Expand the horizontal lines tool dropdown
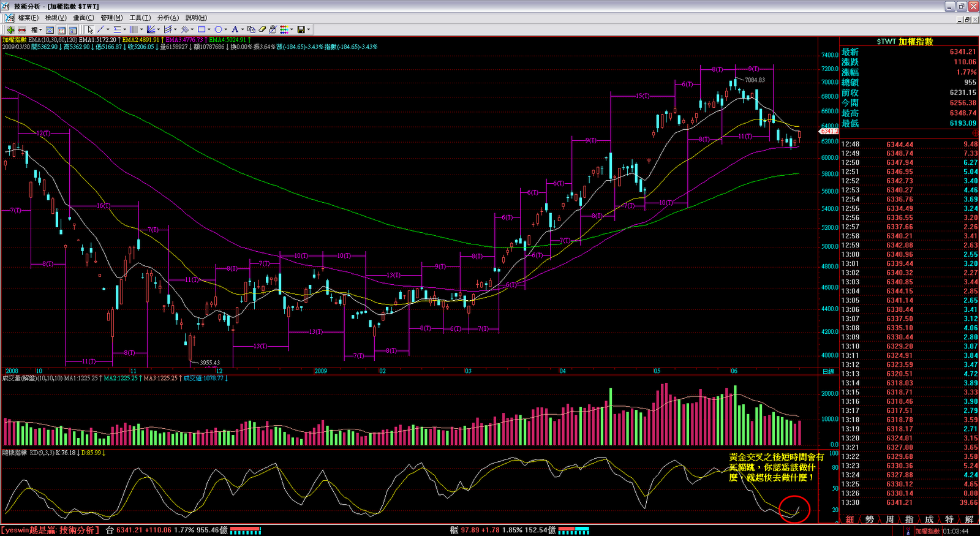 tap(125, 29)
